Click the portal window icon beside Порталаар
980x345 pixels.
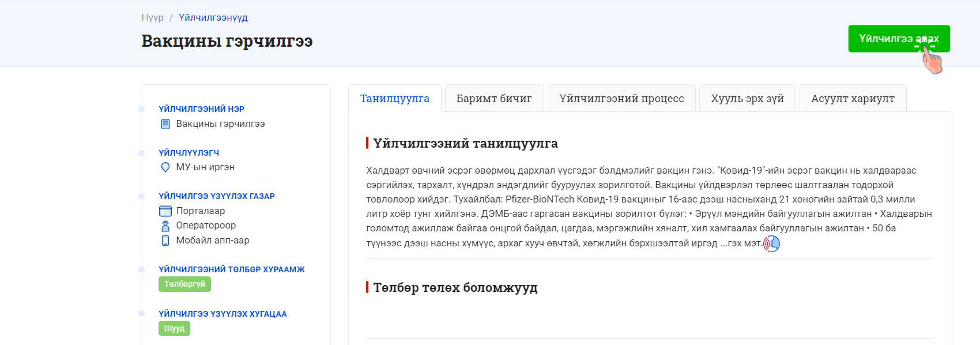tap(165, 211)
